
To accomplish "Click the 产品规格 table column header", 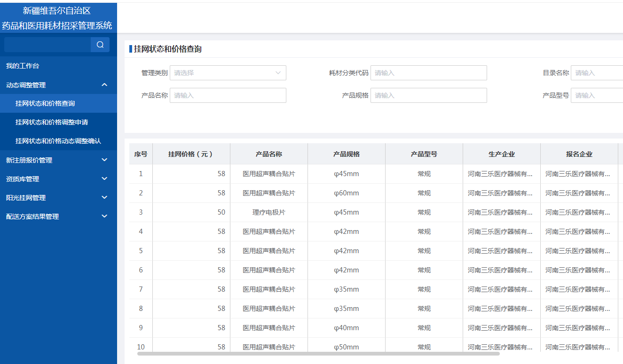I will [x=347, y=154].
